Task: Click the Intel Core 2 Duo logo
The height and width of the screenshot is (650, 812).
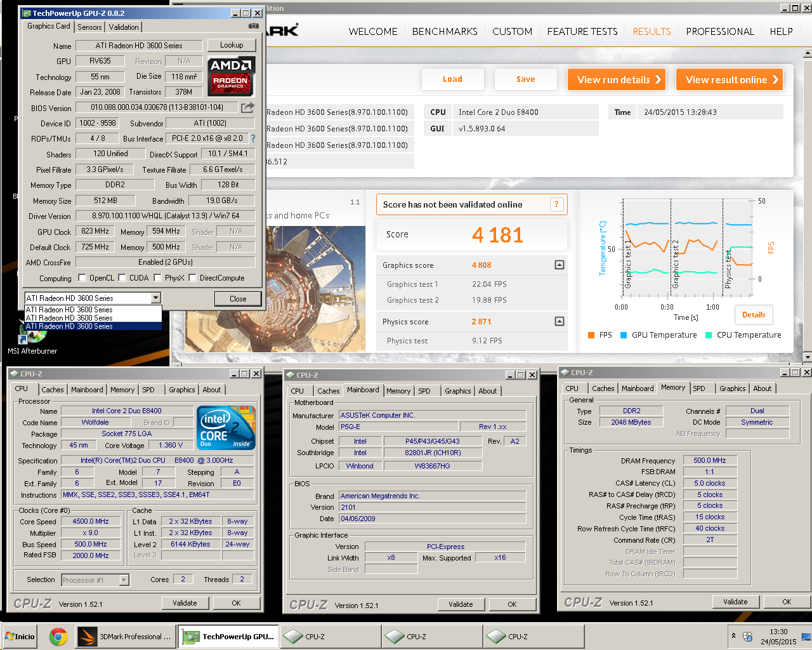Action: click(x=226, y=427)
